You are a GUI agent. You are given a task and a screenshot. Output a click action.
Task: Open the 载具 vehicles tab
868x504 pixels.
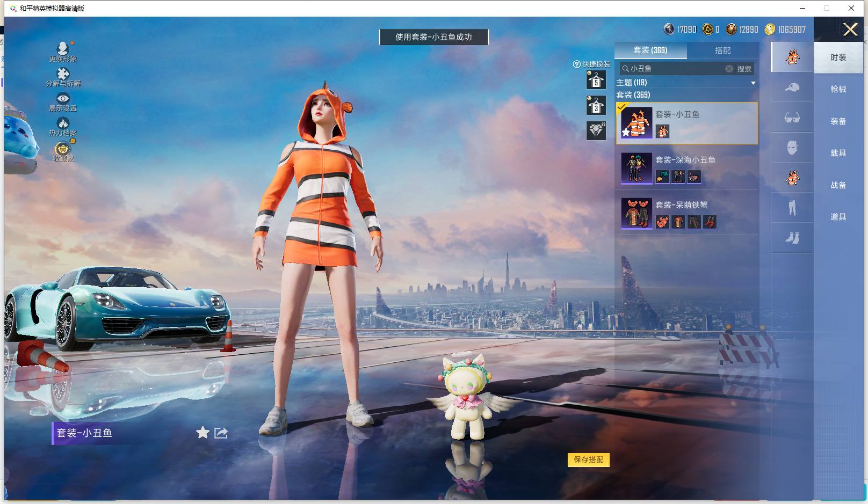tap(838, 153)
